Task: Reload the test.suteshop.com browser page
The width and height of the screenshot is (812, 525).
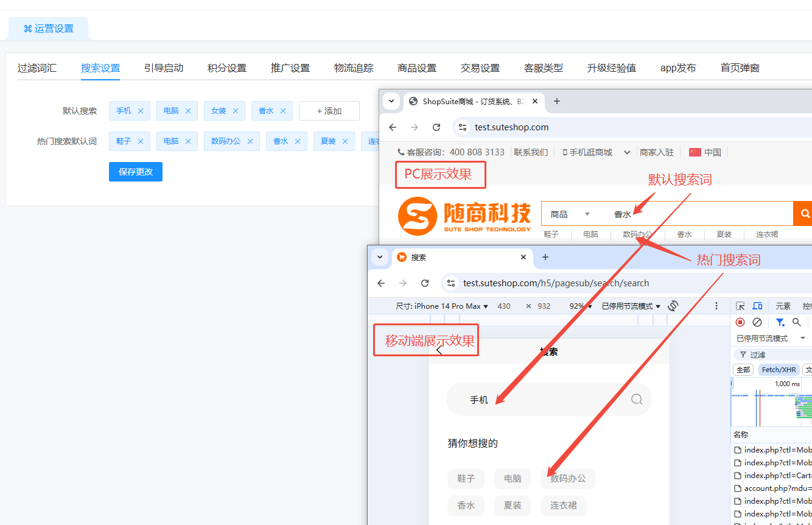Action: point(436,127)
